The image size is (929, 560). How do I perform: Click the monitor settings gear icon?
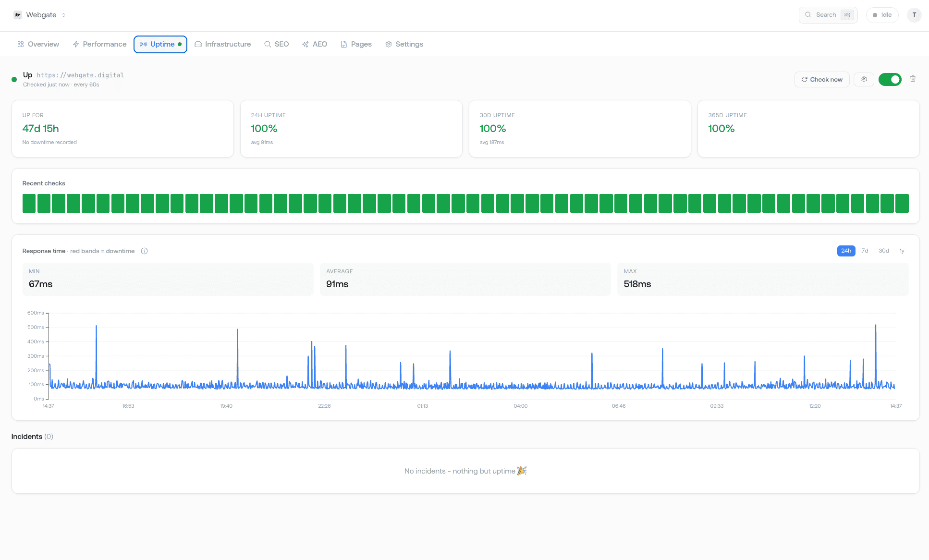point(864,79)
